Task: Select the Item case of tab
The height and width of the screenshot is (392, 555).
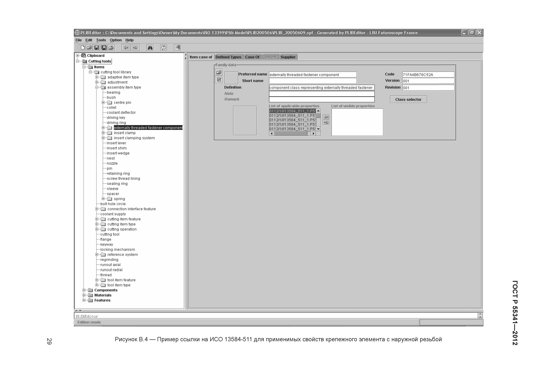Action: tap(201, 57)
